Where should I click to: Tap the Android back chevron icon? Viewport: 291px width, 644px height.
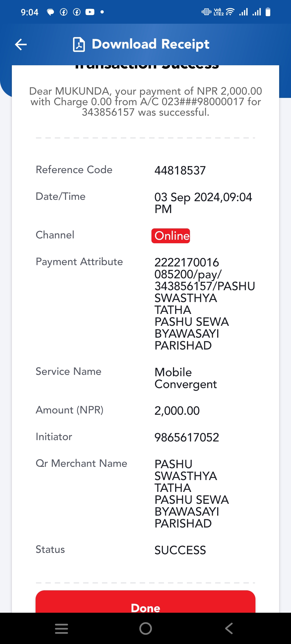tap(229, 628)
